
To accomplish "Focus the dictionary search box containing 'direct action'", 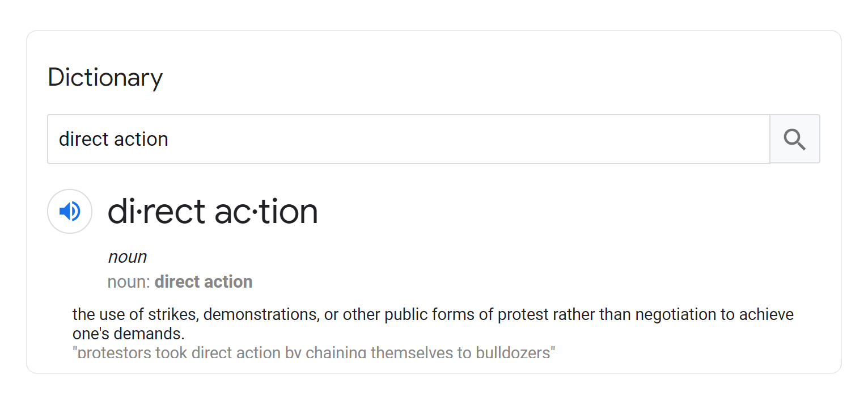I will 408,139.
